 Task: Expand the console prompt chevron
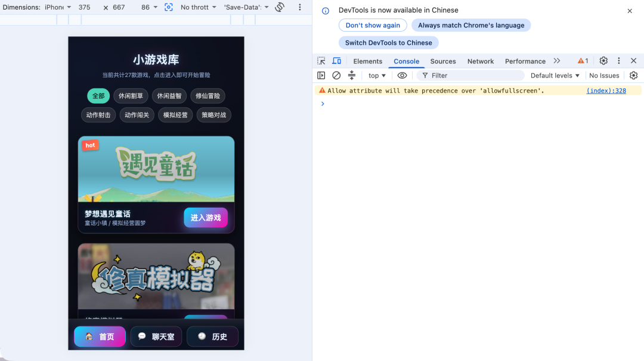tap(323, 104)
